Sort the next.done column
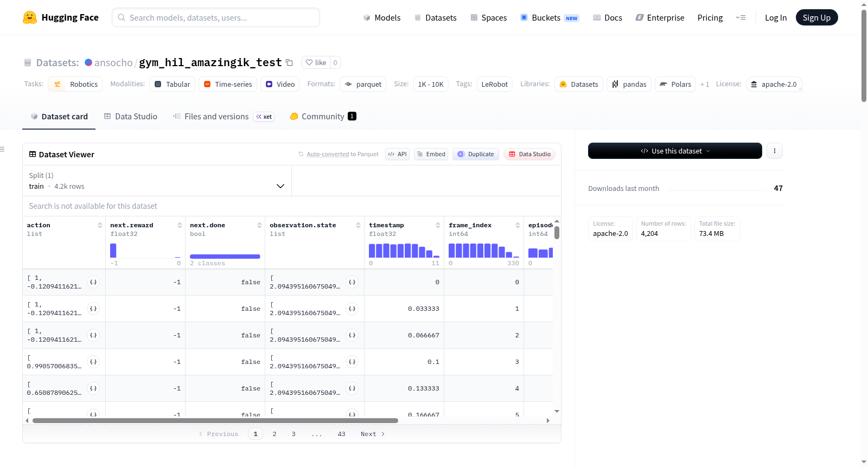The height and width of the screenshot is (467, 868). (259, 225)
